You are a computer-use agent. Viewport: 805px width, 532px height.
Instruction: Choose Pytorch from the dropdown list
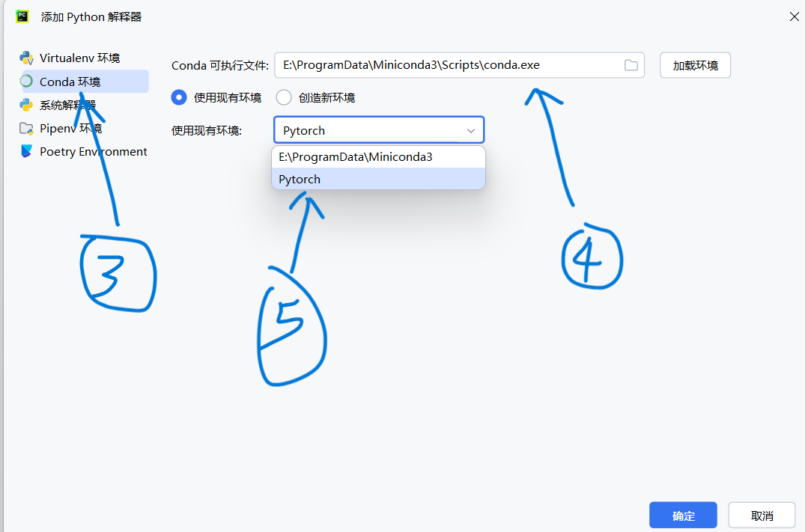378,179
